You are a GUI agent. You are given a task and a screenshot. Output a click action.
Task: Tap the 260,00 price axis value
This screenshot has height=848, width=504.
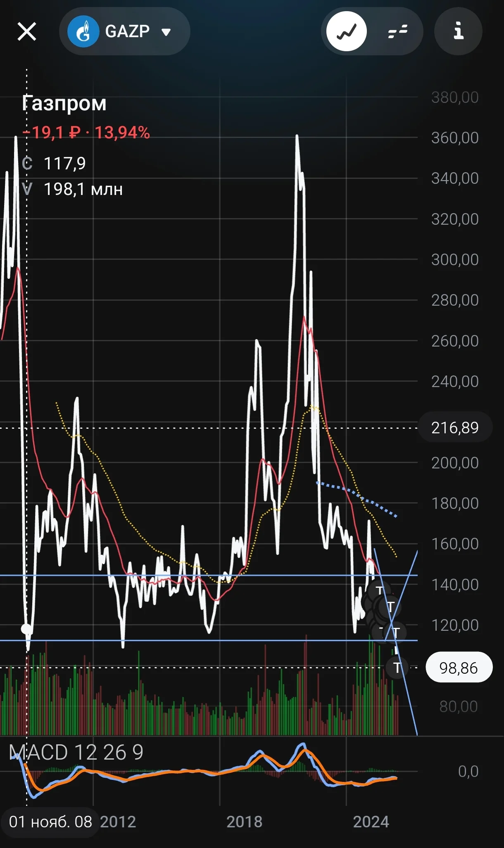455,341
